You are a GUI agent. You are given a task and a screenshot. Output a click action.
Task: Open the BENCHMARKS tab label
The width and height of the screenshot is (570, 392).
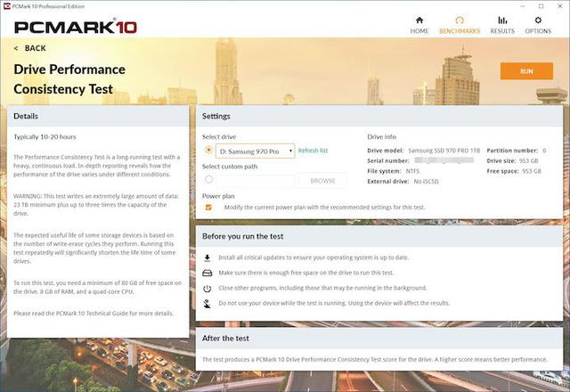460,31
